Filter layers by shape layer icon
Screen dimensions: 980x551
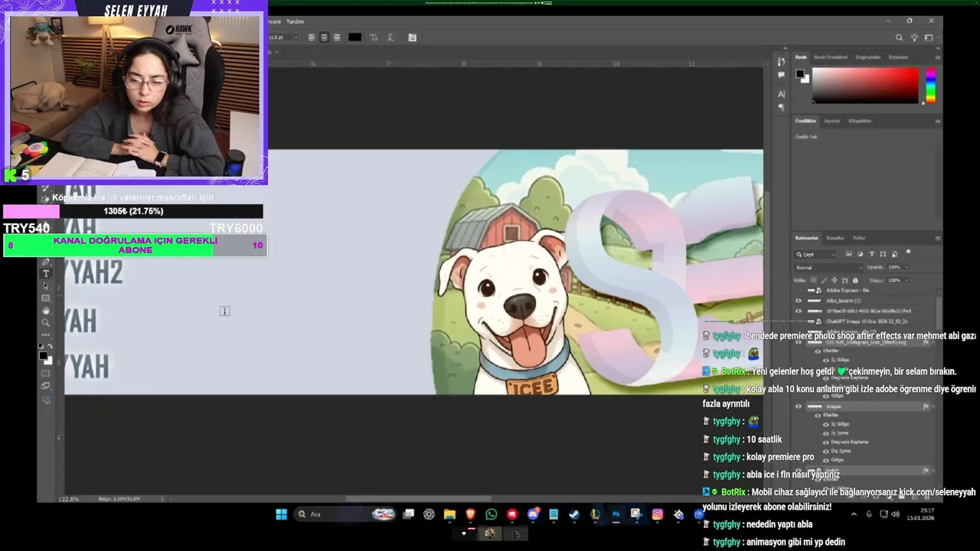point(883,254)
